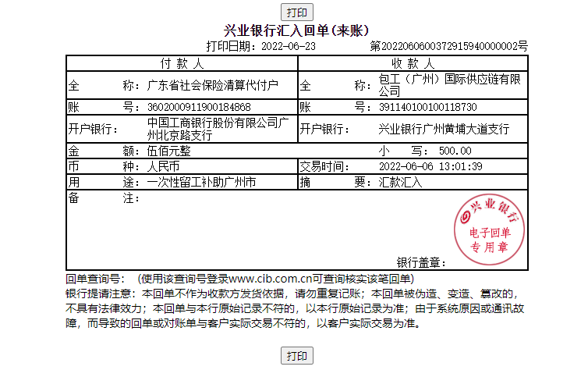Select payer account 3602000911900184868
Screen dimensions: 588x370
[199, 107]
